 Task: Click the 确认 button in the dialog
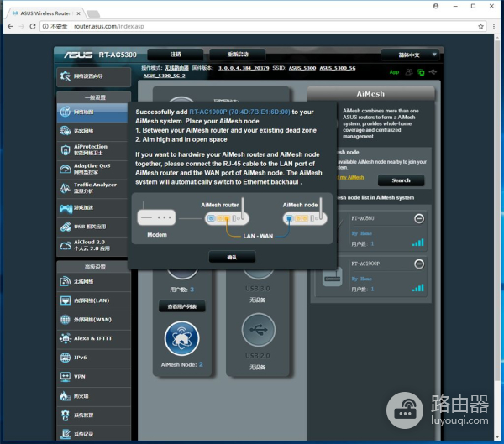tap(233, 258)
